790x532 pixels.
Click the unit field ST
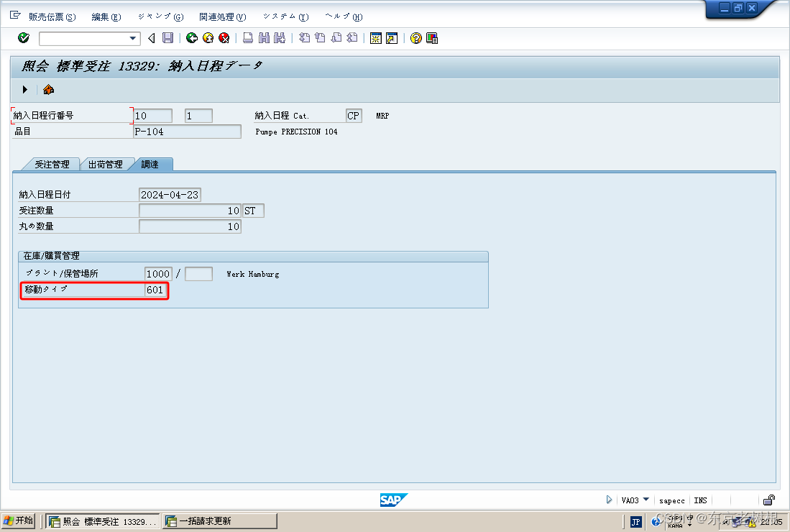(254, 211)
